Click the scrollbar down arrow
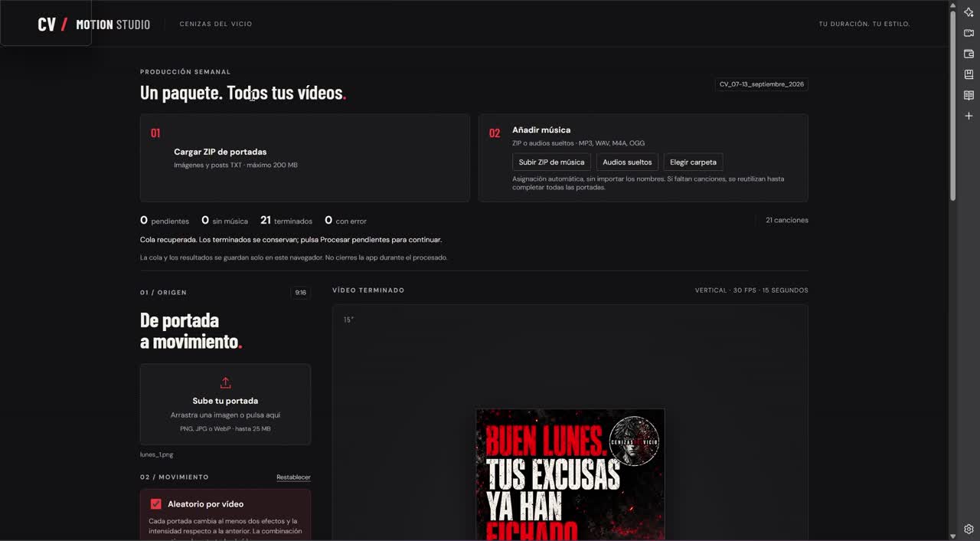This screenshot has height=541, width=980. tap(952, 536)
